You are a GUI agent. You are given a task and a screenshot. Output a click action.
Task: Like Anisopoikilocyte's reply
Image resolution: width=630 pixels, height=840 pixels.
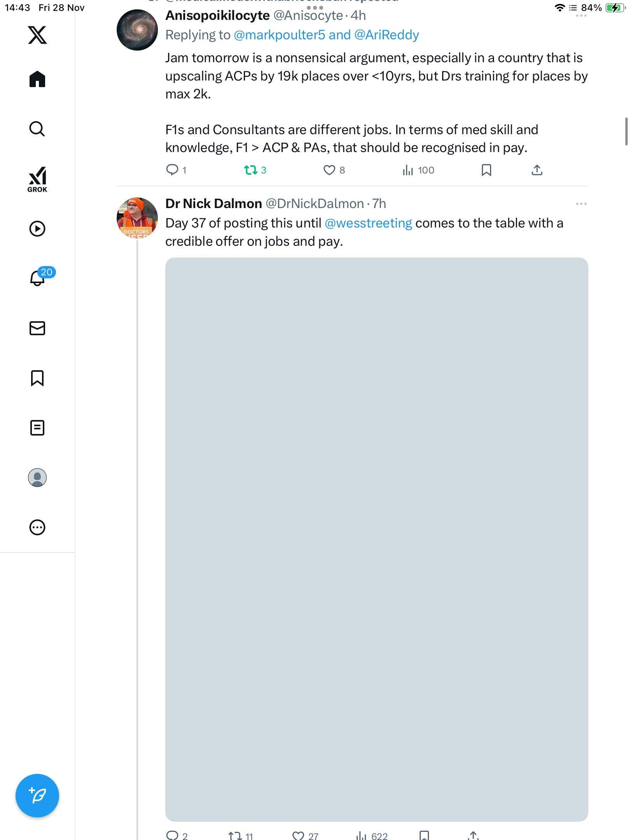click(x=329, y=170)
